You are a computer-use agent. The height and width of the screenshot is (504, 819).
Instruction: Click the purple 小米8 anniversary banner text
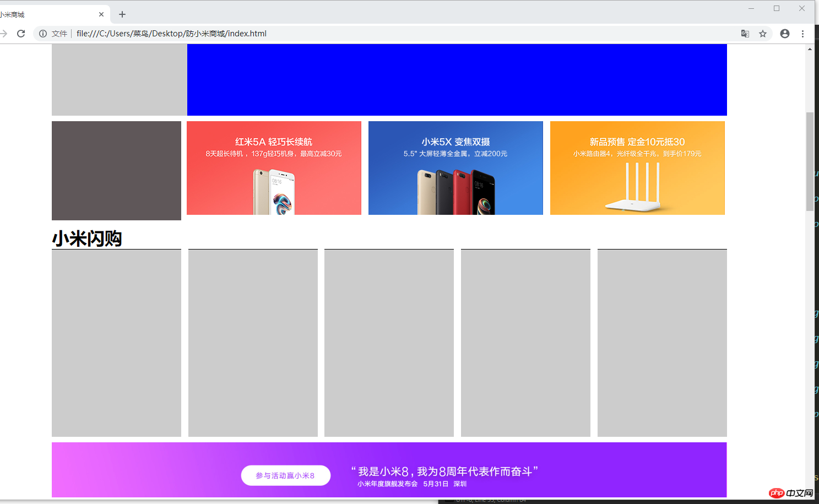pos(444,472)
